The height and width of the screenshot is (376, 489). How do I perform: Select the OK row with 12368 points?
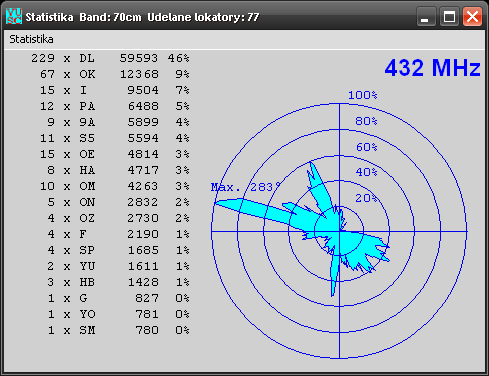[x=115, y=74]
